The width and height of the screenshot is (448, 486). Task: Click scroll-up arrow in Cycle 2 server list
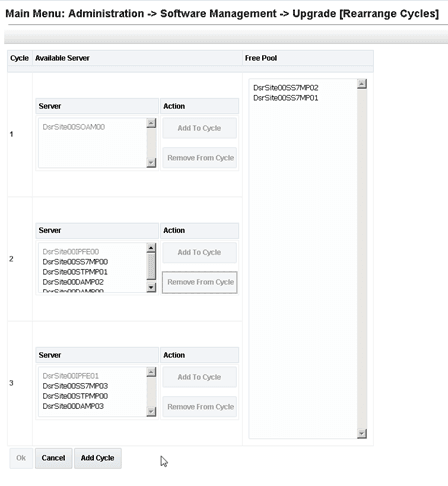pyautogui.click(x=151, y=247)
